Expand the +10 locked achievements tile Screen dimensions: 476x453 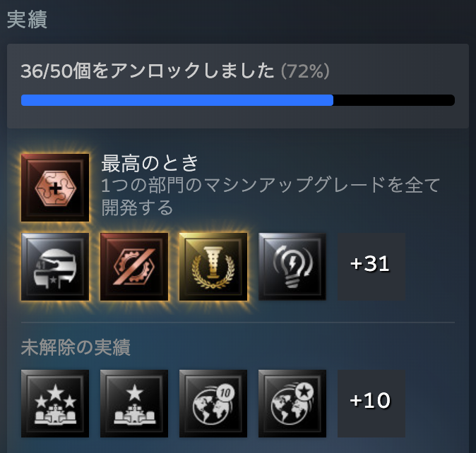coord(371,404)
